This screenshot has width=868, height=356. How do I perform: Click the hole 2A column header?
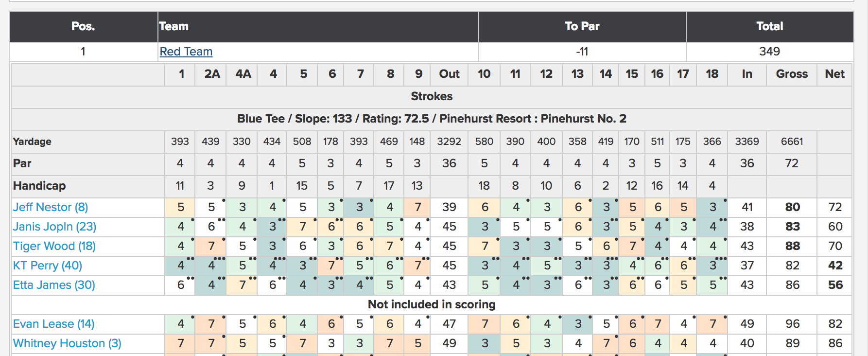pos(211,74)
